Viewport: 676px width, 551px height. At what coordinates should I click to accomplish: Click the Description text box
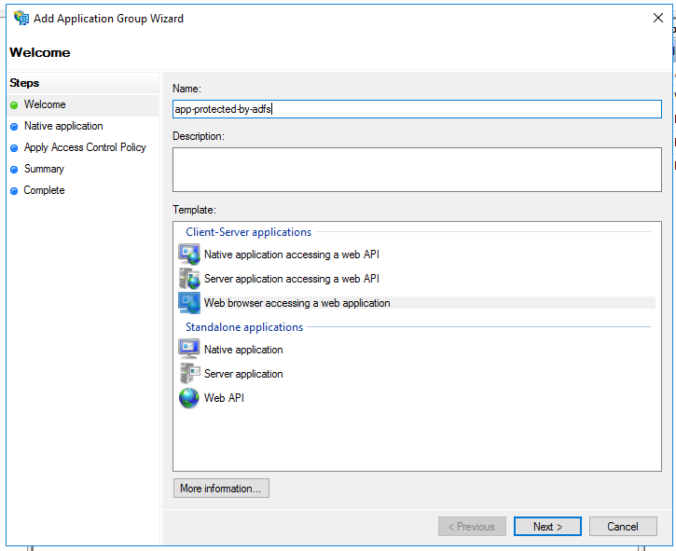click(417, 169)
